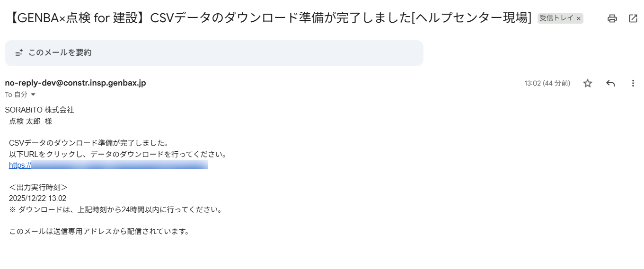
Task: Open the three-dot more options menu
Action: coord(633,83)
